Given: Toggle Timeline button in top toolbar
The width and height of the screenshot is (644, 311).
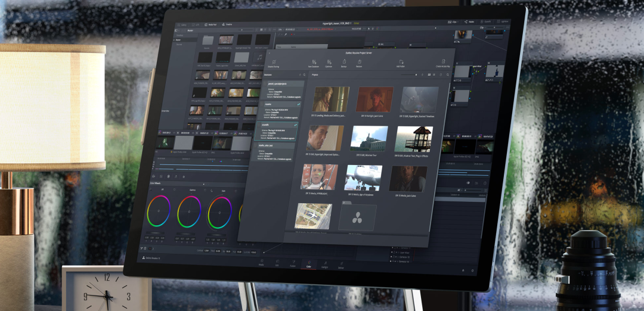Looking at the screenshot, I should tap(227, 24).
